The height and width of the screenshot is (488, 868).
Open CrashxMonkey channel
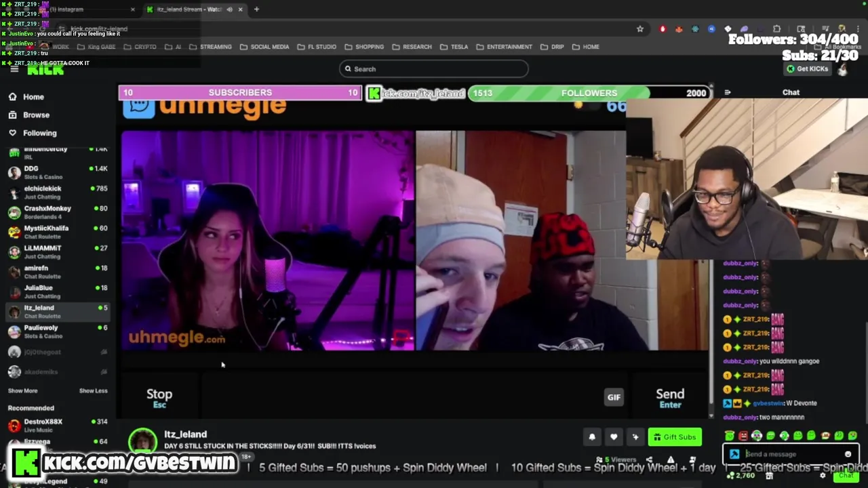click(x=57, y=212)
